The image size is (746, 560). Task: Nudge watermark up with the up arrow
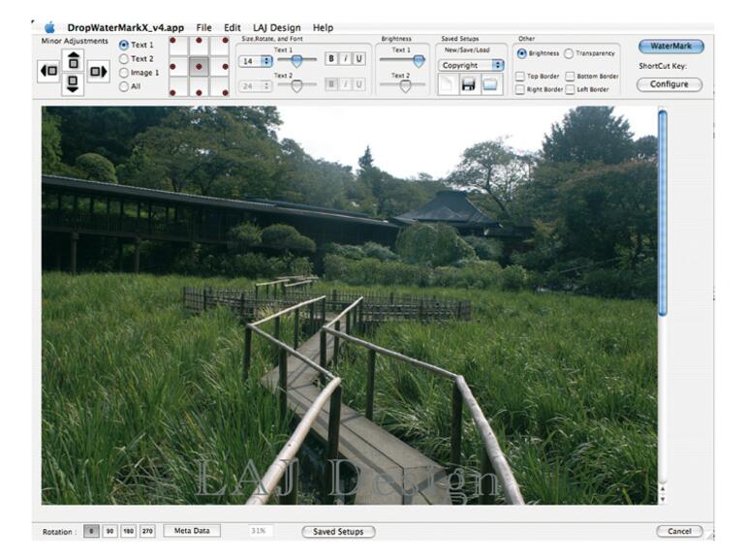pos(73,60)
